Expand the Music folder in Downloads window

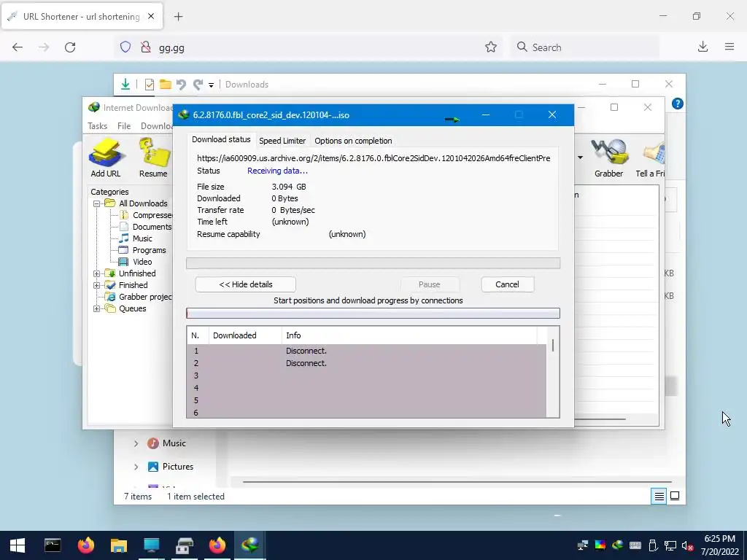(136, 443)
